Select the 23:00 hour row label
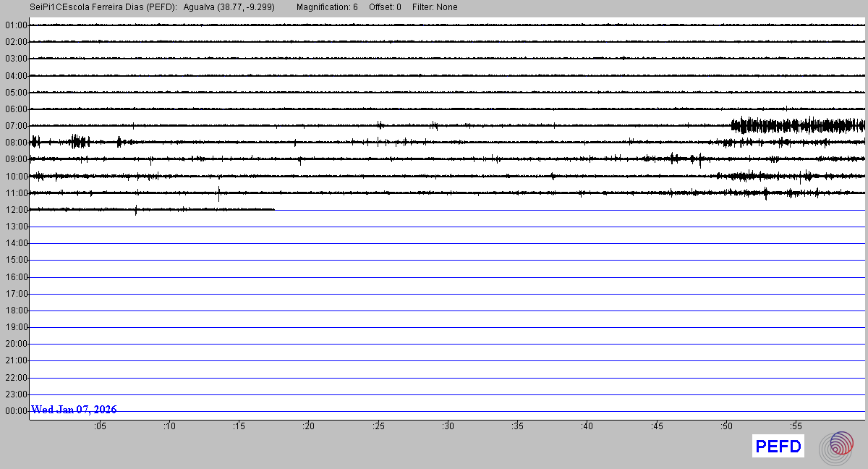 pos(16,394)
